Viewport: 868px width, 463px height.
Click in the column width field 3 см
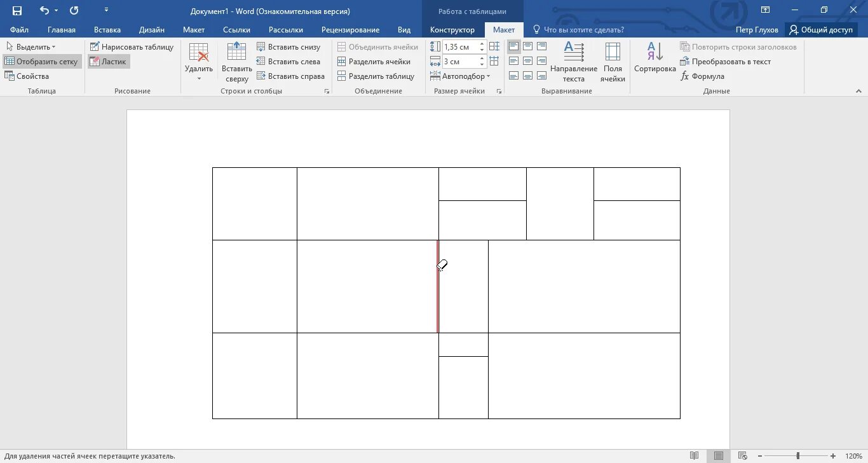[x=459, y=62]
